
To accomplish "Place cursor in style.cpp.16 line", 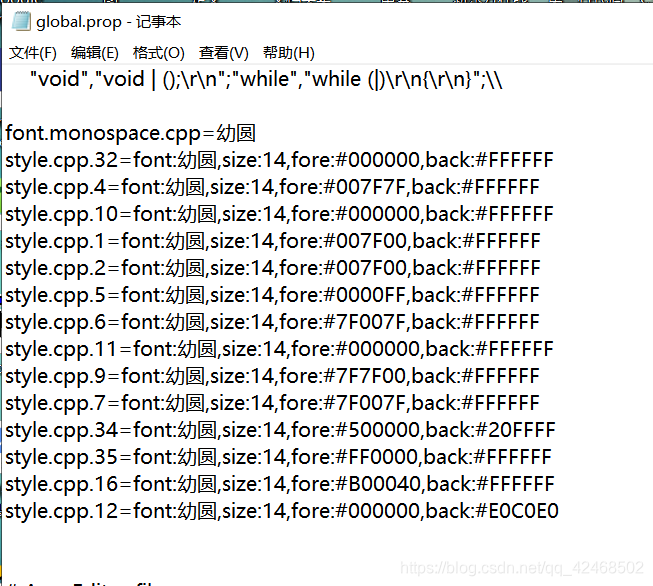I will point(279,484).
